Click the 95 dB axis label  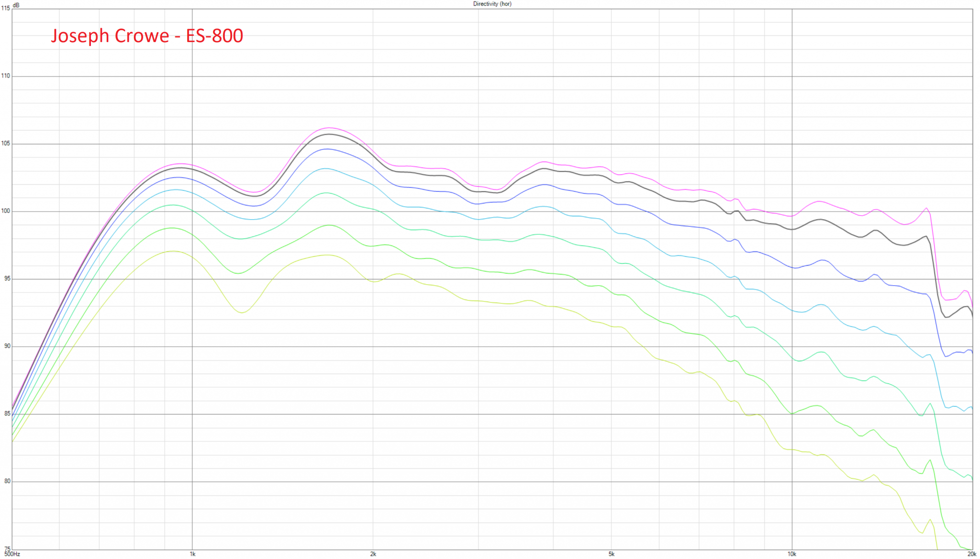tap(7, 278)
